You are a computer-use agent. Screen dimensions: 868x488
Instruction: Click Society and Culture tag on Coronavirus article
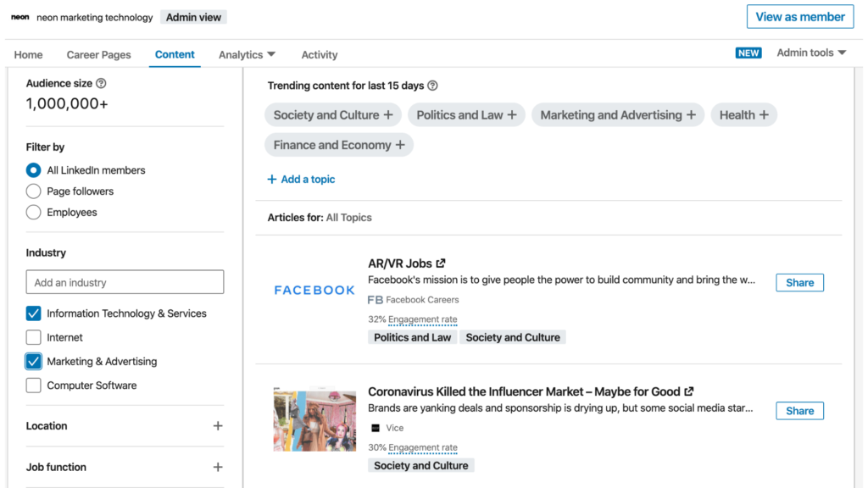pos(420,465)
